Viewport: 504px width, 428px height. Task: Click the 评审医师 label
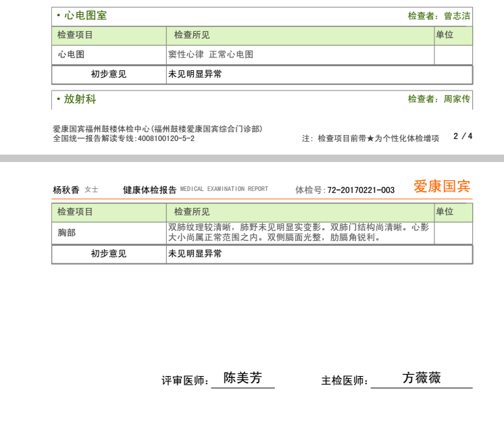pyautogui.click(x=185, y=381)
